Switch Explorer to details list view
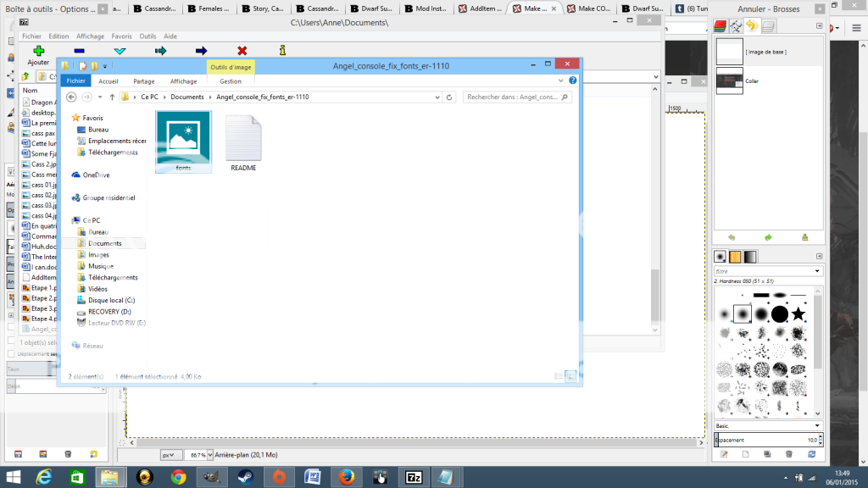868x488 pixels. point(559,376)
